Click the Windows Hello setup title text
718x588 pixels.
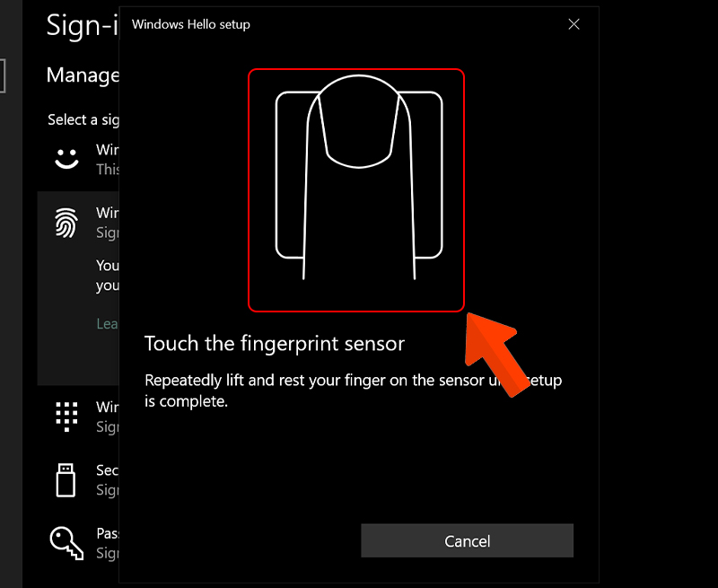point(190,24)
